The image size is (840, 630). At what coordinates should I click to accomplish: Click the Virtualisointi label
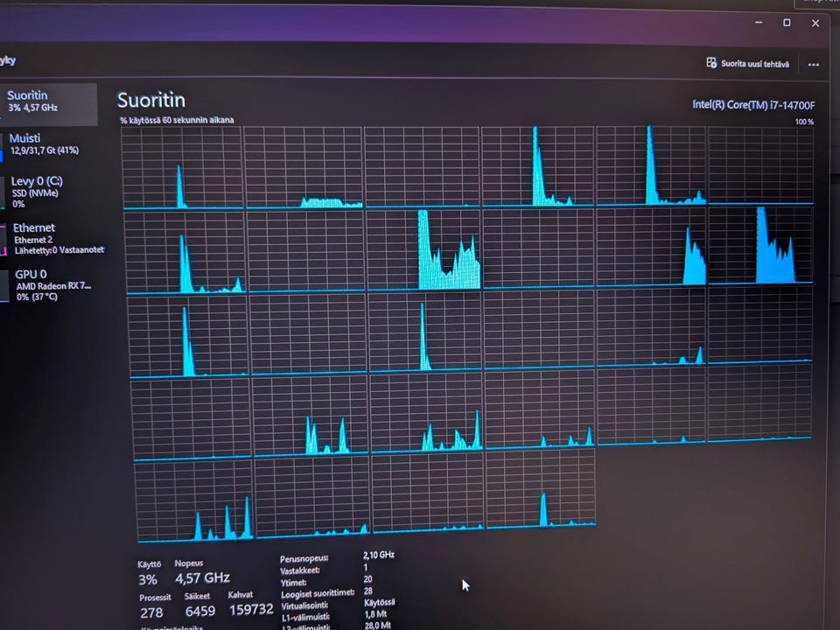304,605
